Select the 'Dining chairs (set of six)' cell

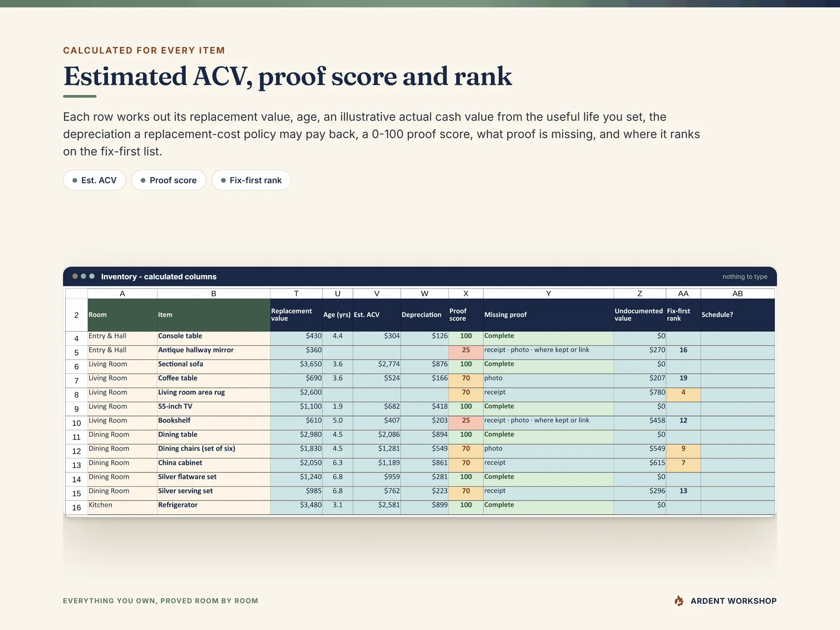click(214, 451)
